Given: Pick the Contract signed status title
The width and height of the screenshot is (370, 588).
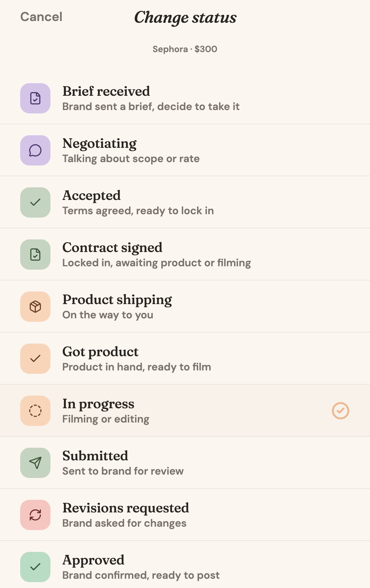Looking at the screenshot, I should pyautogui.click(x=112, y=248).
